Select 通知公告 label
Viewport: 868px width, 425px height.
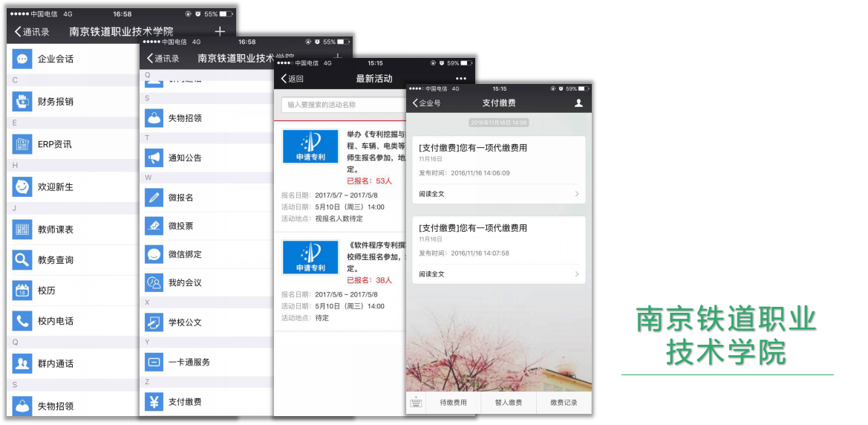[x=185, y=158]
